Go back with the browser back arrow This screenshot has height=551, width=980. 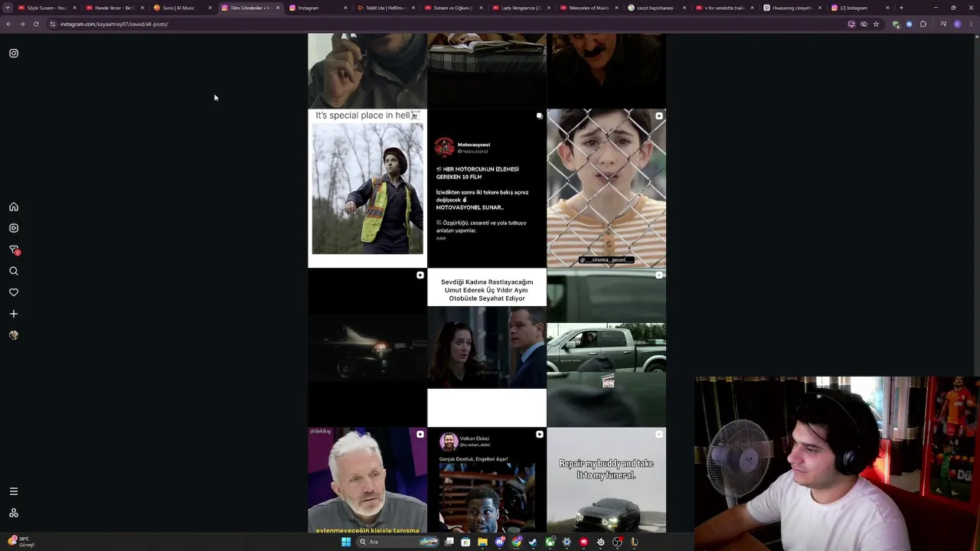pyautogui.click(x=8, y=24)
